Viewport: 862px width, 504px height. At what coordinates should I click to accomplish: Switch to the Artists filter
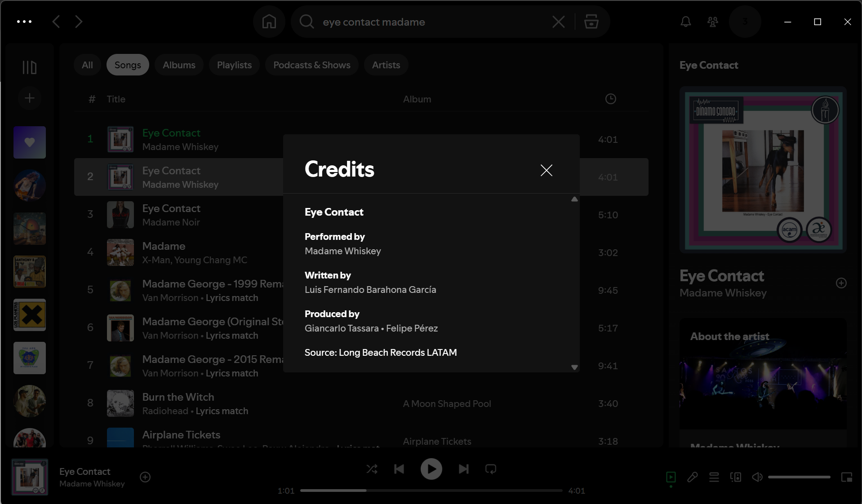386,65
